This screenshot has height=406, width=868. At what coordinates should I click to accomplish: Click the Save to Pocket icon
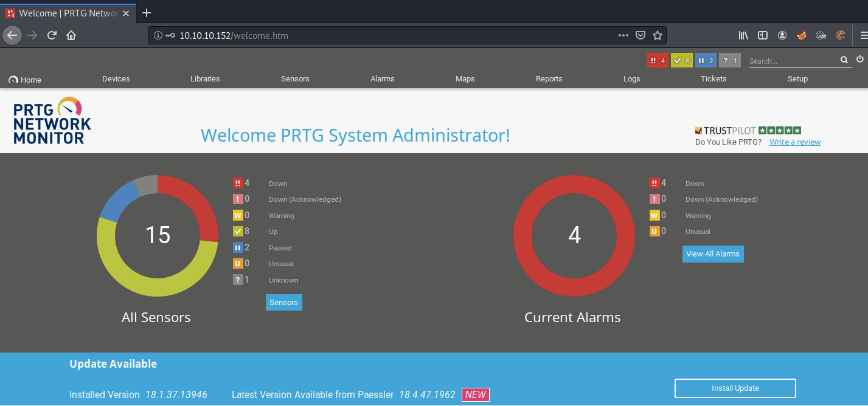[x=641, y=35]
